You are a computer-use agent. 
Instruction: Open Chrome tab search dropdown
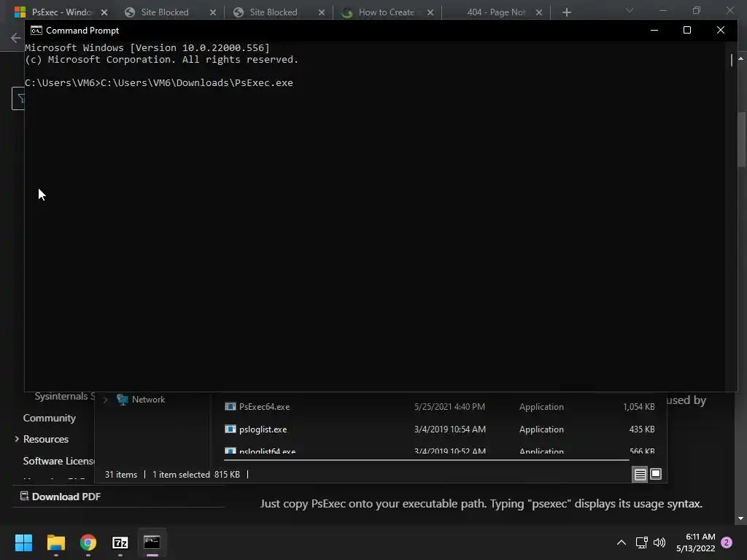630,10
